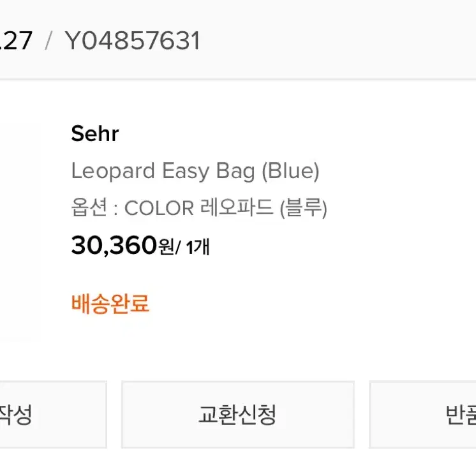Click the 30,360원 price text
476x476 pixels.
click(x=123, y=245)
